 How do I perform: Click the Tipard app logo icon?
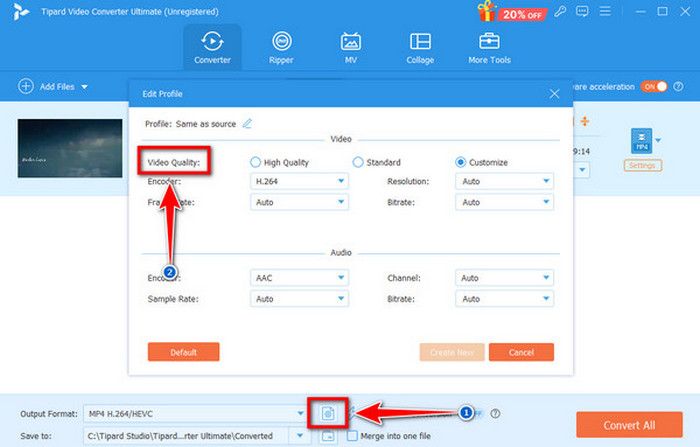tap(21, 12)
